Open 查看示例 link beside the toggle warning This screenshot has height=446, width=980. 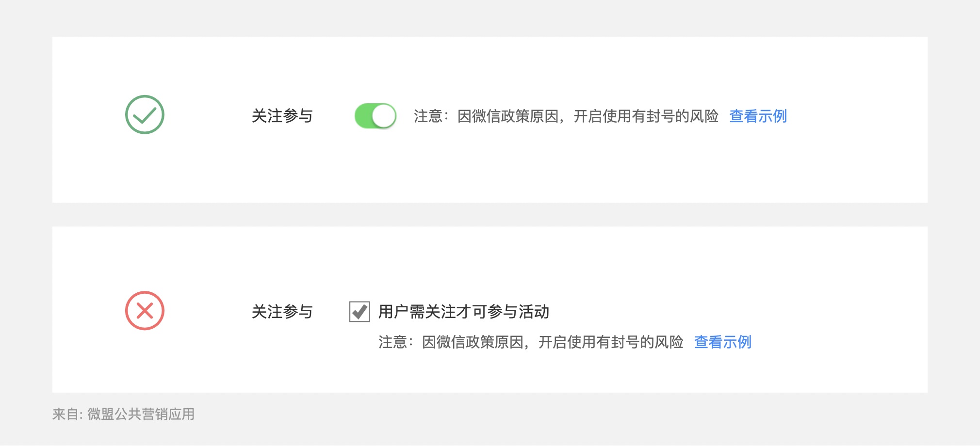tap(758, 116)
